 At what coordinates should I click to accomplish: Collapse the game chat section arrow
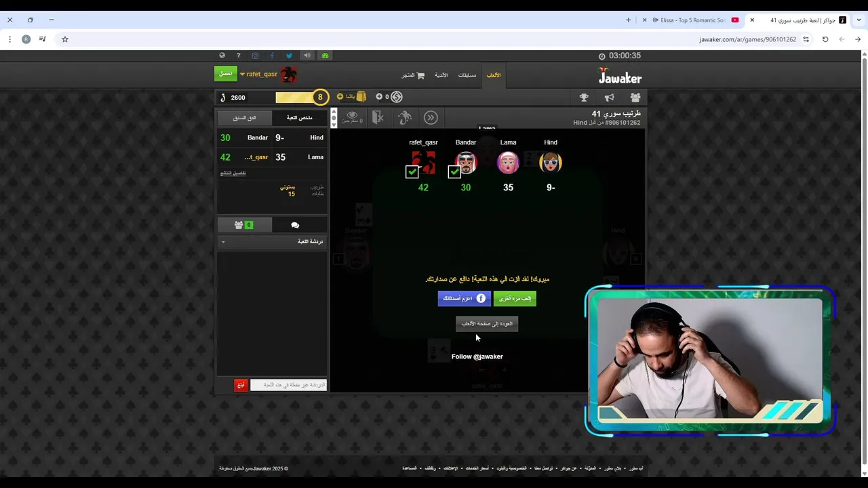[223, 242]
